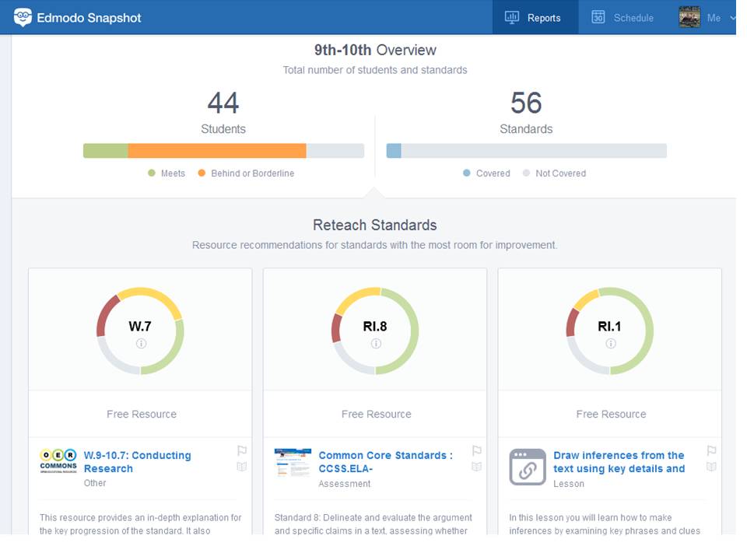
Task: Click the link icon beside Draw inferences lesson
Action: coord(528,467)
